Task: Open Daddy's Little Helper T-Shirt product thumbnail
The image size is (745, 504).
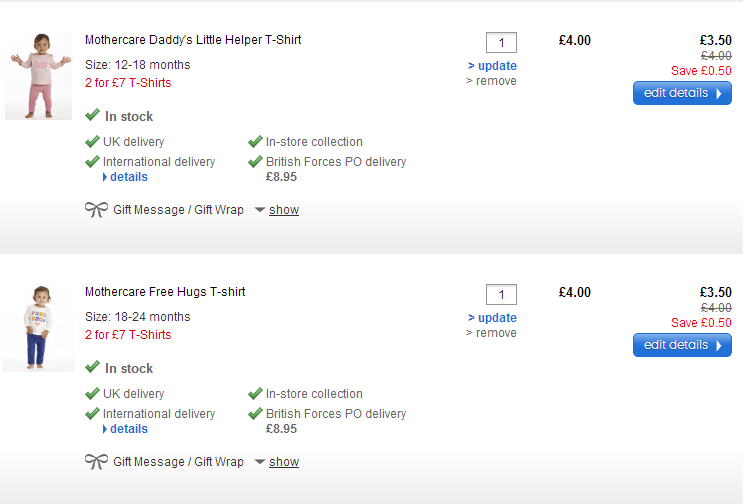Action: [x=38, y=76]
